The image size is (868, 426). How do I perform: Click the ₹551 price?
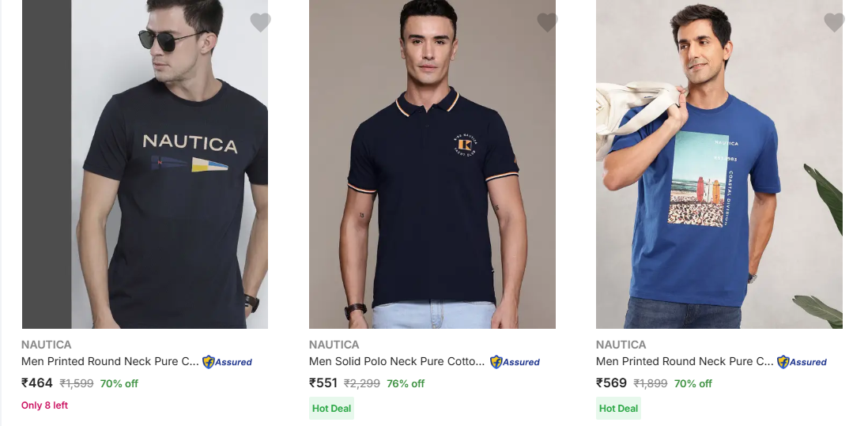click(x=323, y=383)
